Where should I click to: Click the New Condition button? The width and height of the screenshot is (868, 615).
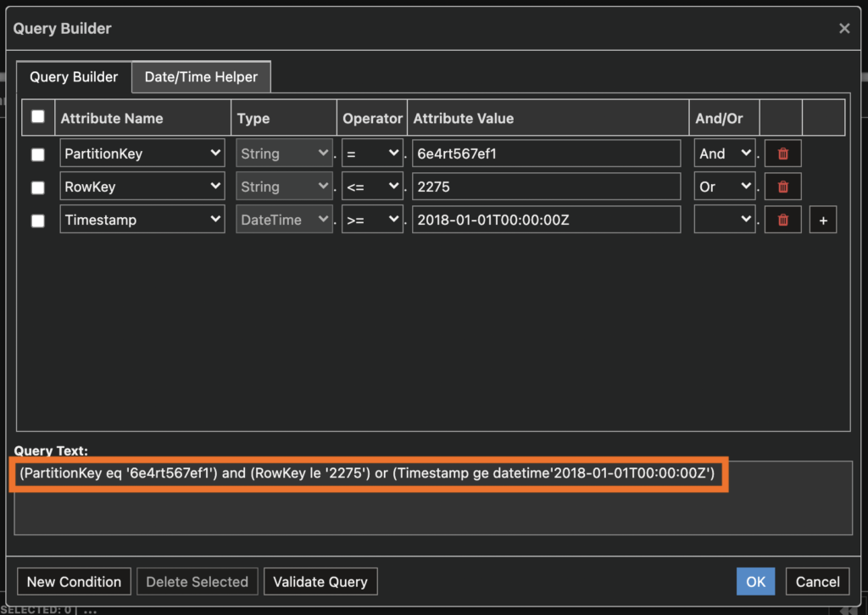pyautogui.click(x=74, y=581)
